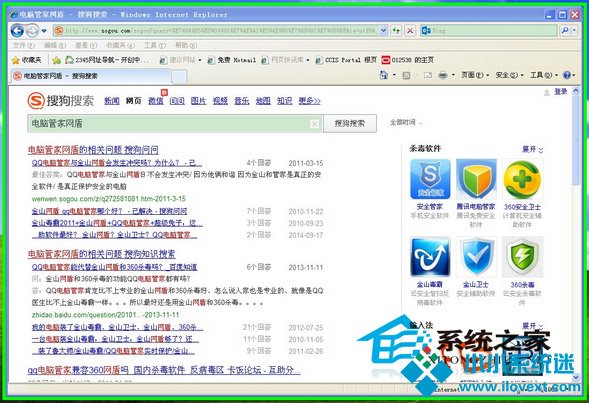Click the Read Mail envelope icon
This screenshot has height=403, width=589.
427,75
